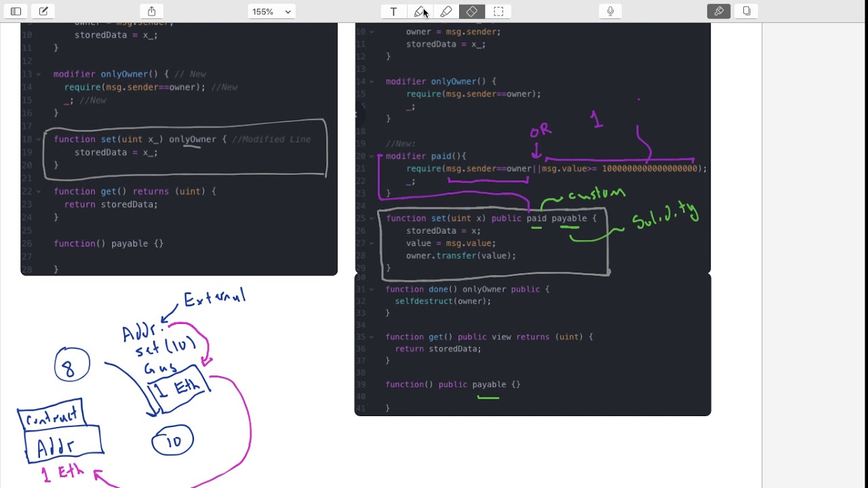This screenshot has height=488, width=868.
Task: Open the 155% zoom level dropdown
Action: point(271,12)
